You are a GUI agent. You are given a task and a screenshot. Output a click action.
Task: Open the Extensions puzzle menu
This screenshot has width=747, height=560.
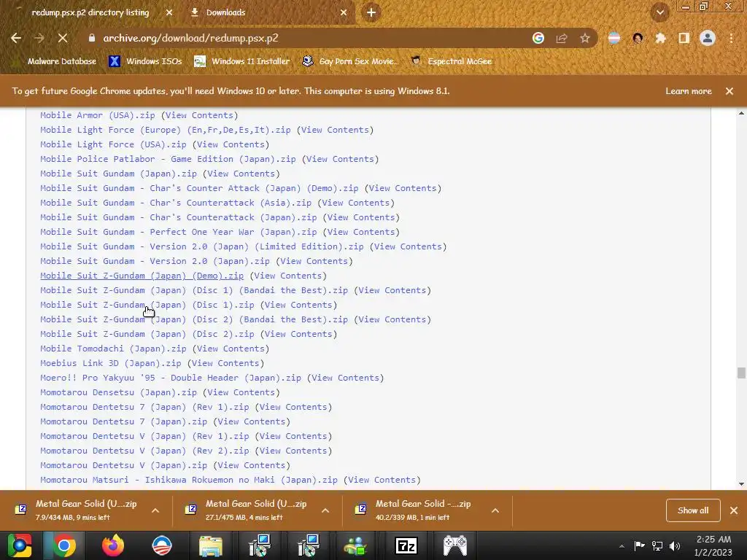[660, 38]
